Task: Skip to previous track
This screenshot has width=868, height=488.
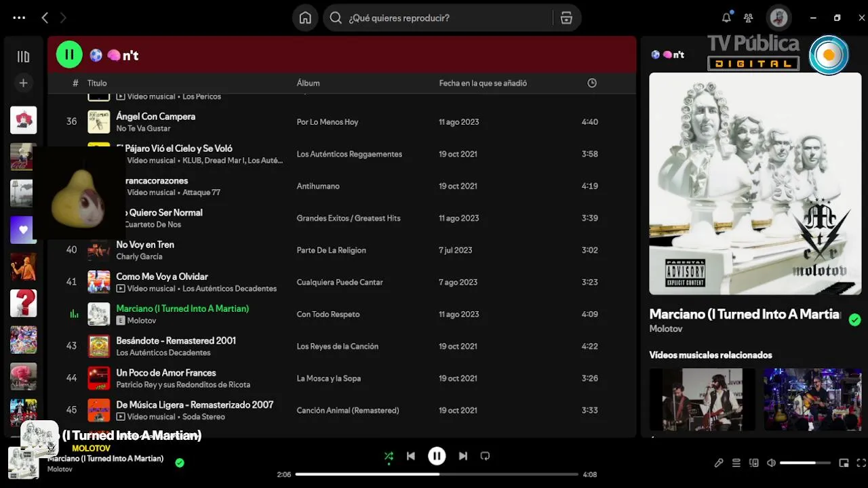Action: tap(411, 456)
